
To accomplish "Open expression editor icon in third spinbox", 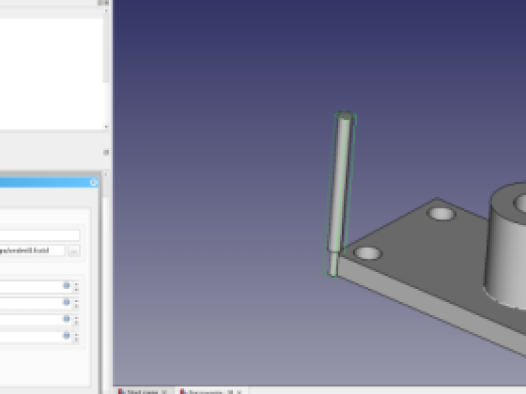I will pos(66,319).
